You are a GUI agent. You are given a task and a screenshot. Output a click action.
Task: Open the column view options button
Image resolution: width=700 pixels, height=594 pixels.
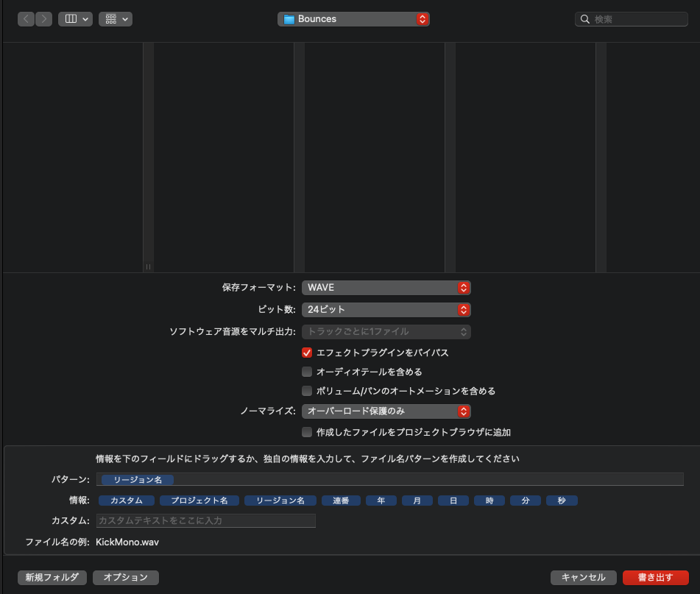click(75, 19)
